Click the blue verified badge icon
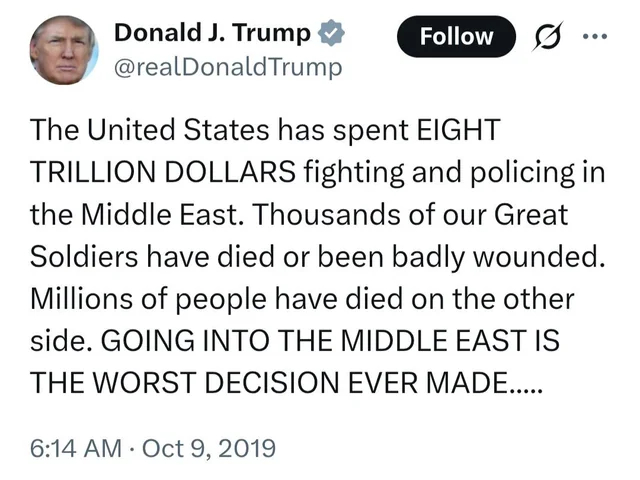Viewport: 640px width, 480px height. coord(331,33)
